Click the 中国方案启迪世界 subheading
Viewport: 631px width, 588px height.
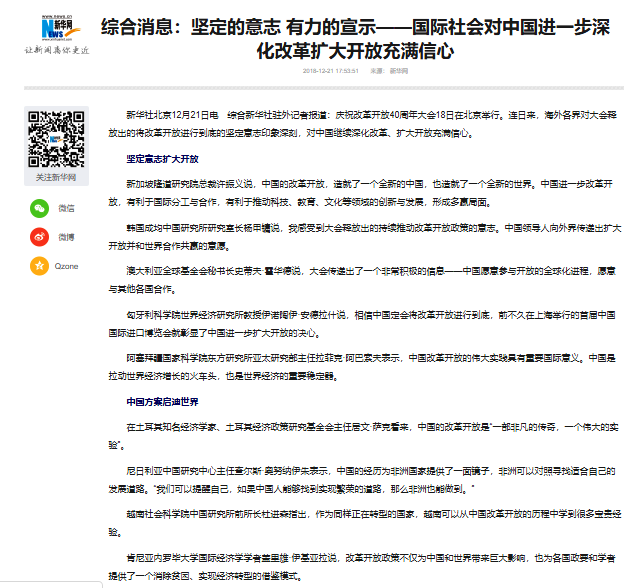[163, 402]
